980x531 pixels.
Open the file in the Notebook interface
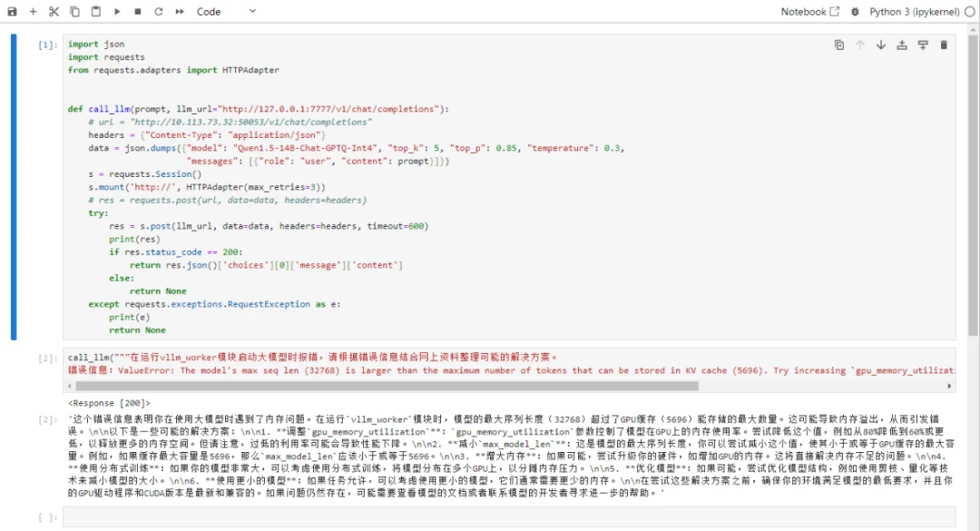[810, 11]
